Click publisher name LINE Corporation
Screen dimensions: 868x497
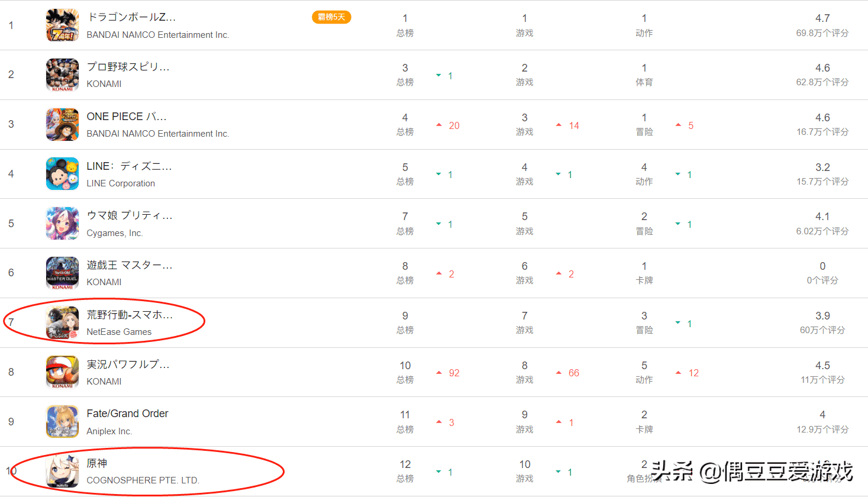pos(121,183)
